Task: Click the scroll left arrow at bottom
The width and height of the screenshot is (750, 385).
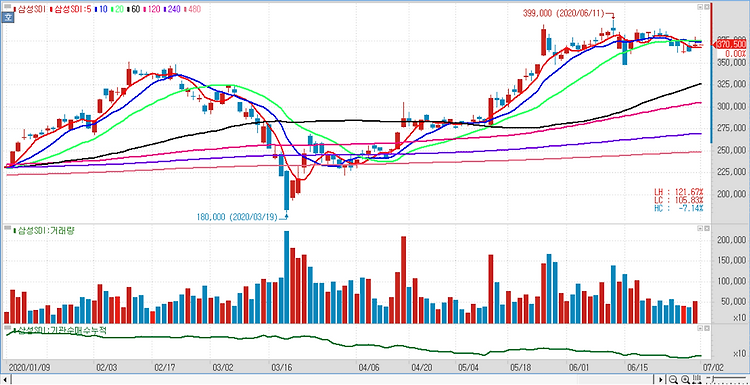Action: tap(4, 380)
